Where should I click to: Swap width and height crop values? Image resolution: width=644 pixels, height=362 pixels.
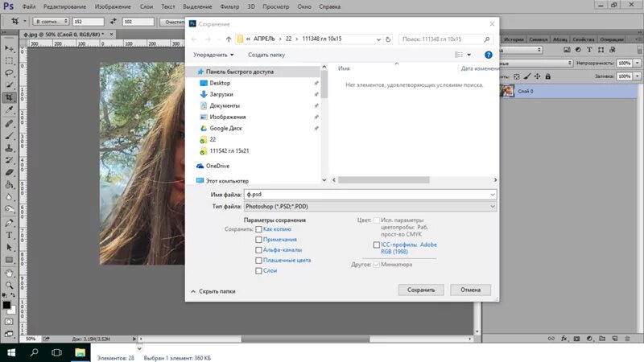113,22
